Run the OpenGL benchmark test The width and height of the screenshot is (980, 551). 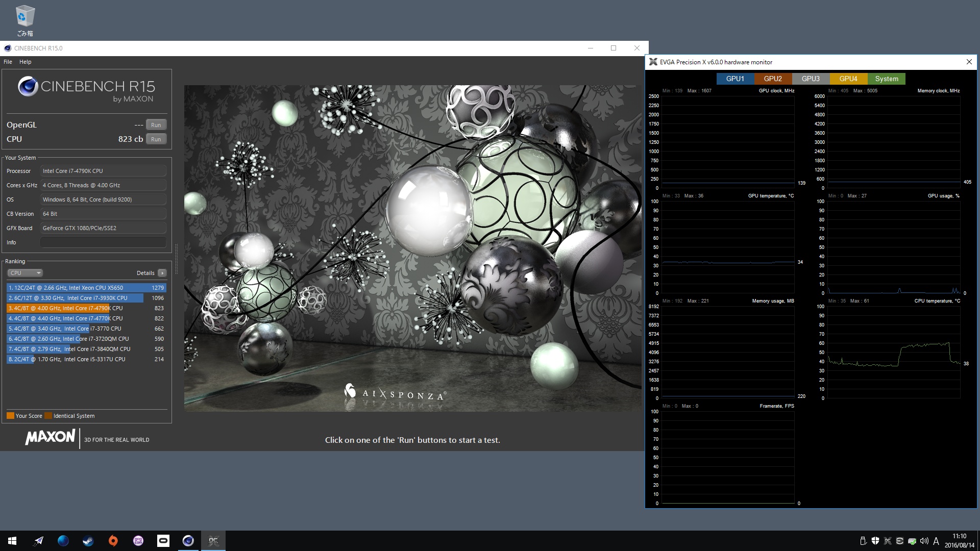pos(156,125)
